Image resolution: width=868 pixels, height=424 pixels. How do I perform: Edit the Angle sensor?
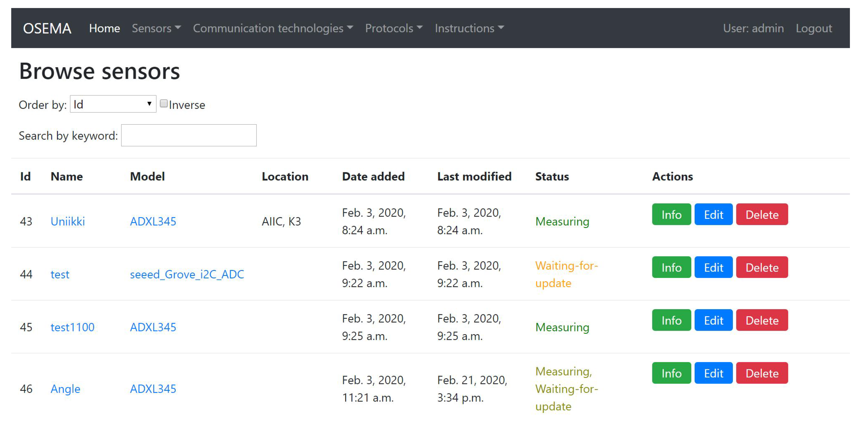(713, 373)
